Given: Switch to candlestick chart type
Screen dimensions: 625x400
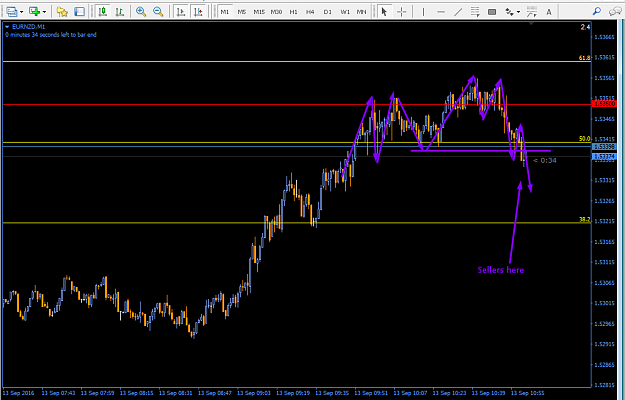Looking at the screenshot, I should click(103, 12).
